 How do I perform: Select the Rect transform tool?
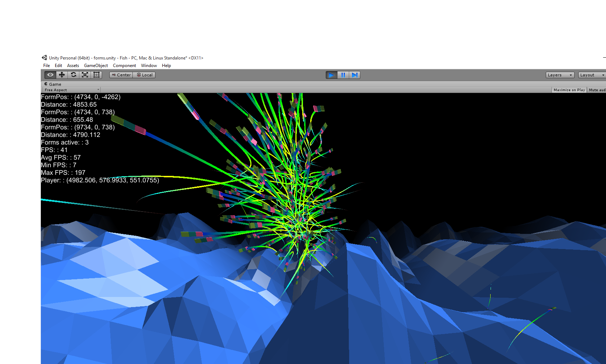pyautogui.click(x=96, y=75)
